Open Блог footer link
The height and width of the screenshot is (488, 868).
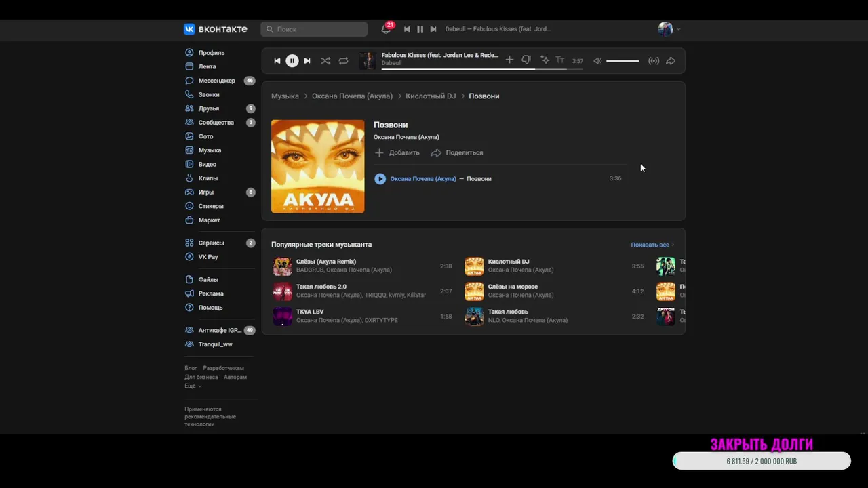191,368
